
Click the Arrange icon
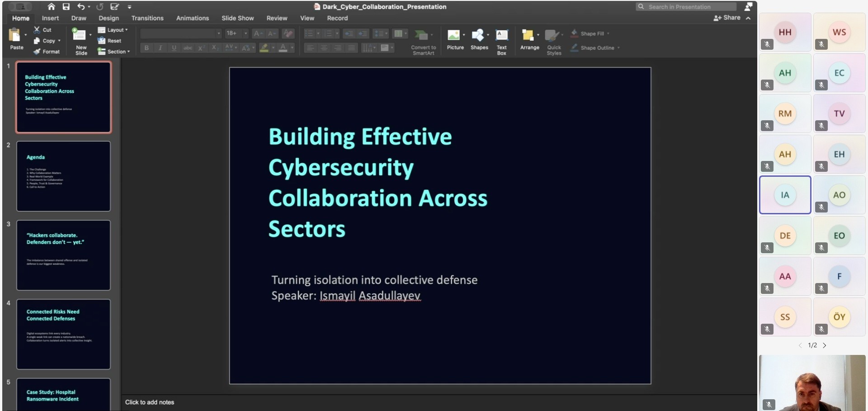pos(528,36)
